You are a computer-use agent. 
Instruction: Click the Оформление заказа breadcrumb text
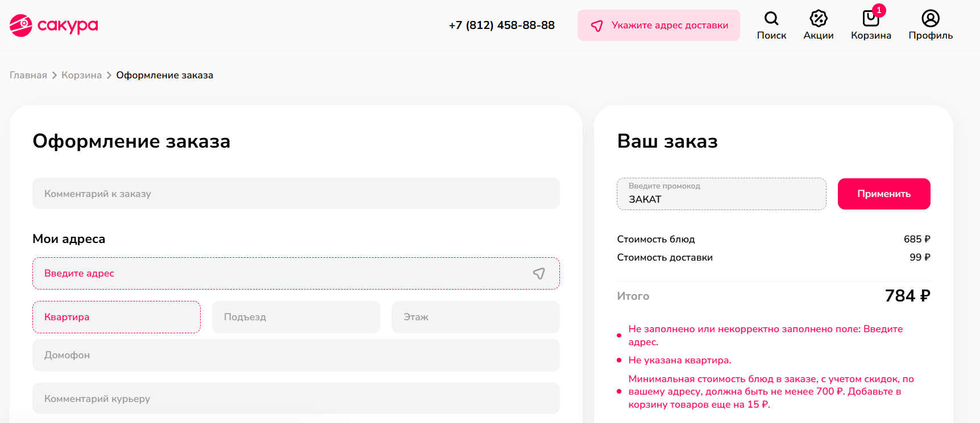(x=165, y=76)
